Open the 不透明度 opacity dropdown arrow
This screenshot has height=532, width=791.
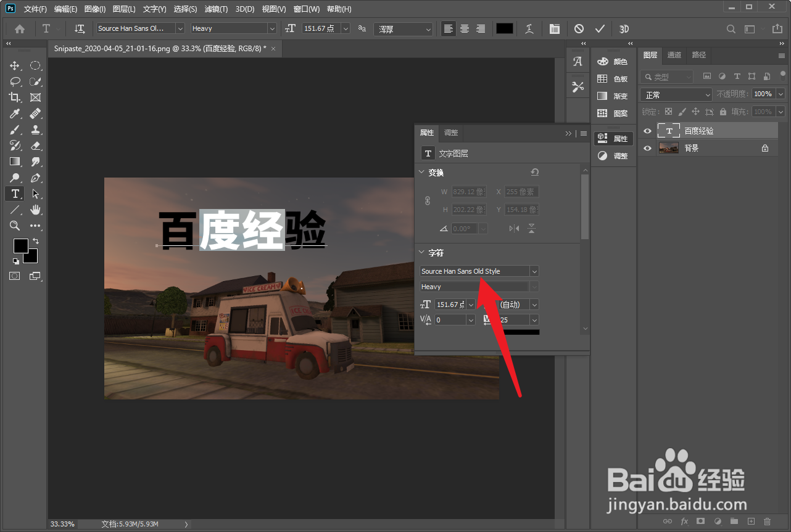point(781,94)
